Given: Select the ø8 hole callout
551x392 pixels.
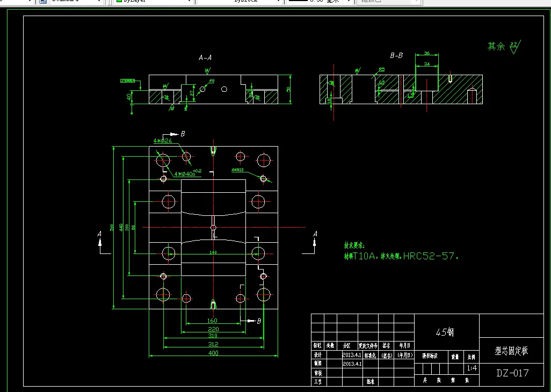Looking at the screenshot, I should point(212,81).
